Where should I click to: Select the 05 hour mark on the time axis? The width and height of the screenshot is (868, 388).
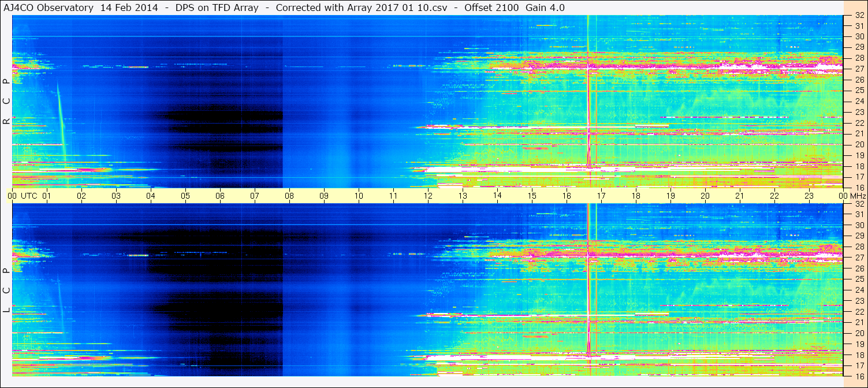click(x=185, y=196)
